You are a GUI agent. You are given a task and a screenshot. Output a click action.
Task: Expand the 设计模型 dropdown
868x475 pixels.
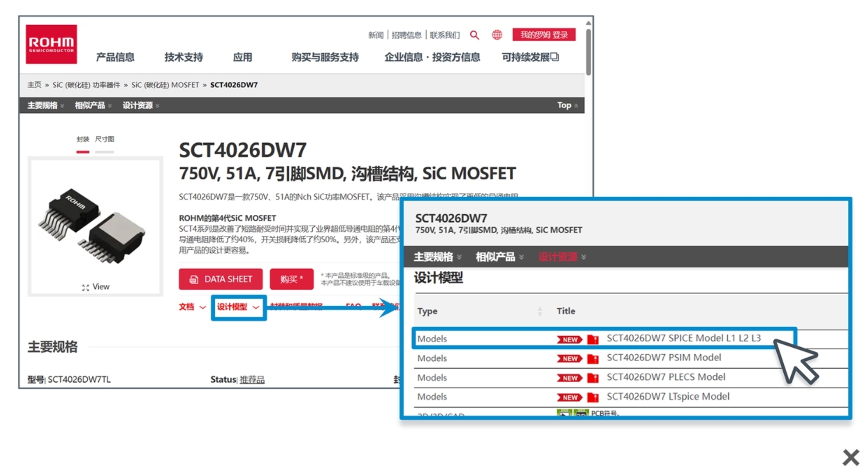[x=238, y=307]
